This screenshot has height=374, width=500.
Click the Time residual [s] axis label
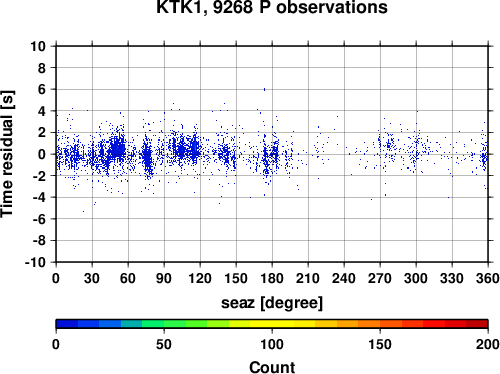click(x=8, y=154)
